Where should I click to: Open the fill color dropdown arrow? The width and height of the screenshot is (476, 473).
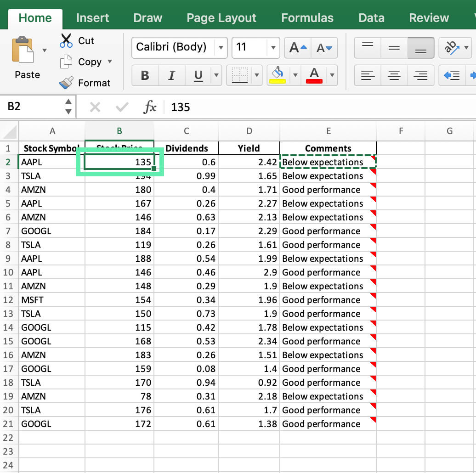(295, 75)
